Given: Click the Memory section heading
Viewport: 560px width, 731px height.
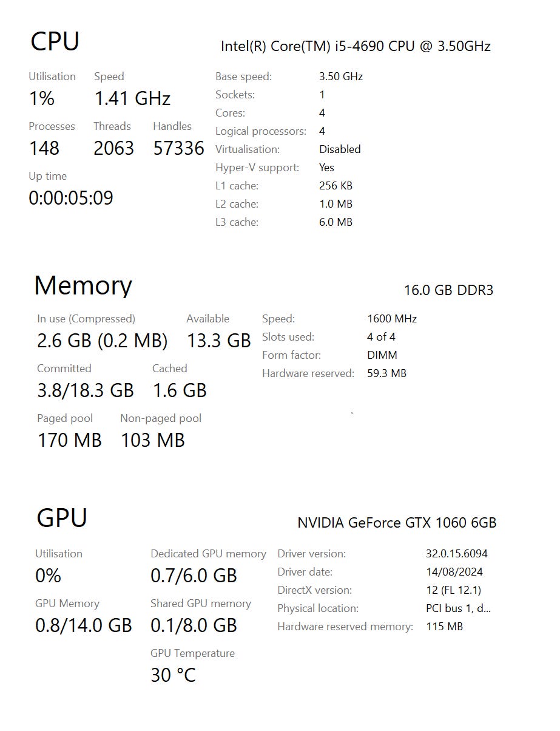Looking at the screenshot, I should (x=83, y=285).
